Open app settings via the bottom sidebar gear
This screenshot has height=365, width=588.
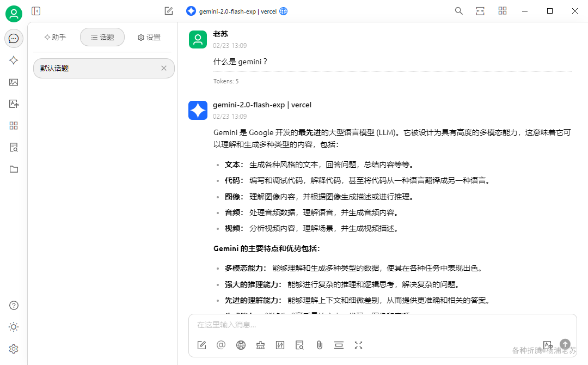(x=14, y=349)
